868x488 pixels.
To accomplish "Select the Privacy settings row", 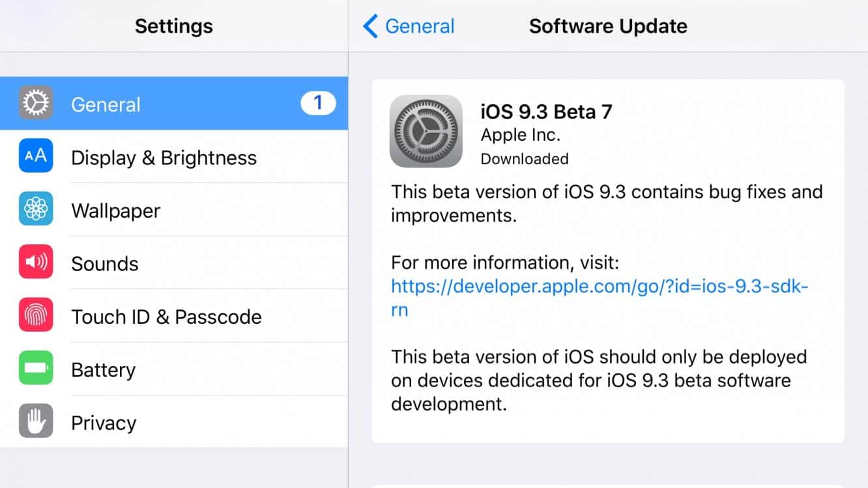I will point(104,423).
